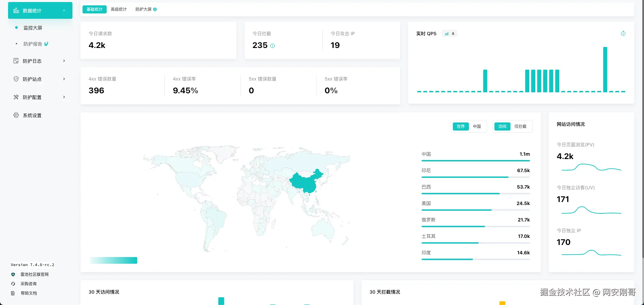Click the 今日攻击 IP value 19

pyautogui.click(x=335, y=45)
